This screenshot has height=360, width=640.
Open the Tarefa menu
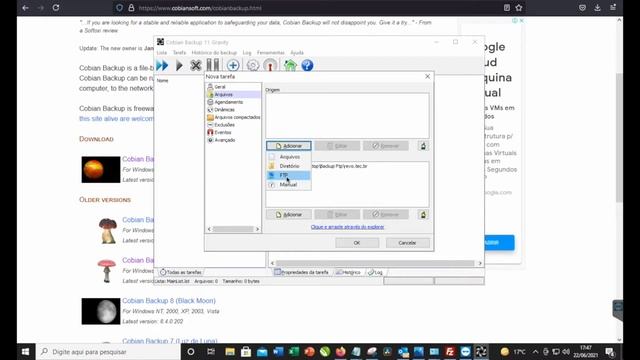179,53
